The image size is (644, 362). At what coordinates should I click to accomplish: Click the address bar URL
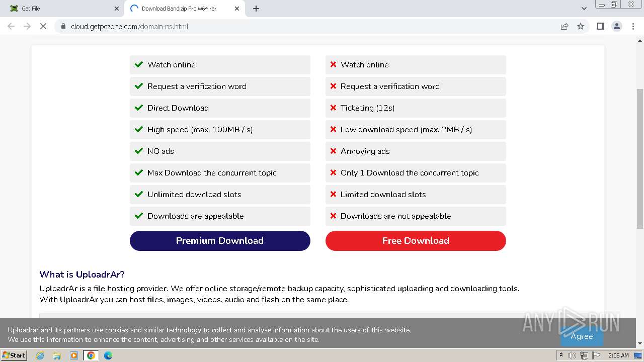(129, 26)
